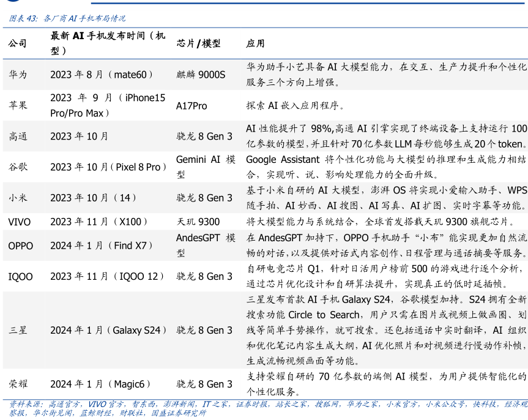Select the 公司 column header
528x420 pixels.
18,43
